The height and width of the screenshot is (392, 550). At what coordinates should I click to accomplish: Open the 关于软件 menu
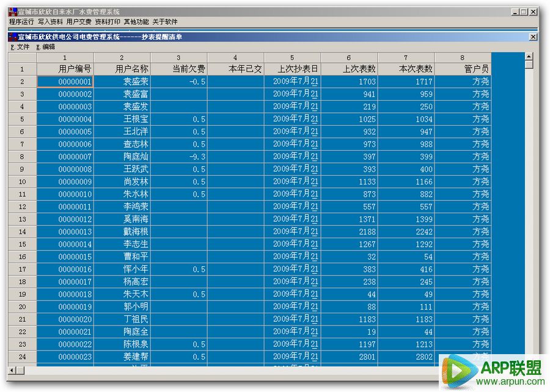click(x=165, y=22)
